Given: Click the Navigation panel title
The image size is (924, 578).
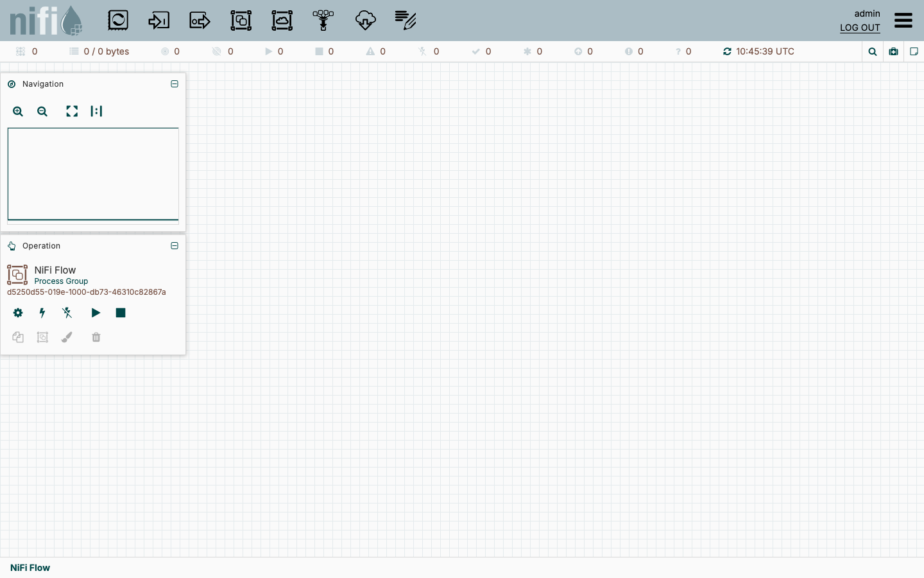Looking at the screenshot, I should [43, 84].
